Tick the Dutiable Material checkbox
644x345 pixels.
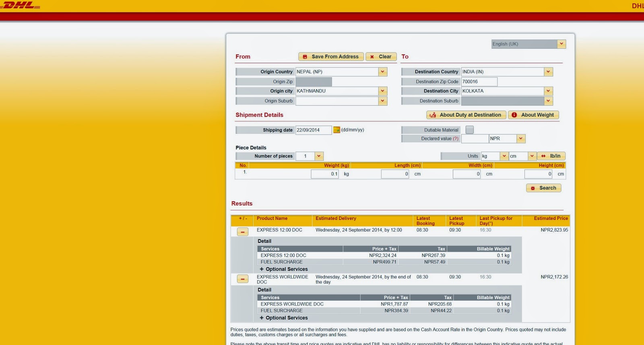tap(469, 129)
